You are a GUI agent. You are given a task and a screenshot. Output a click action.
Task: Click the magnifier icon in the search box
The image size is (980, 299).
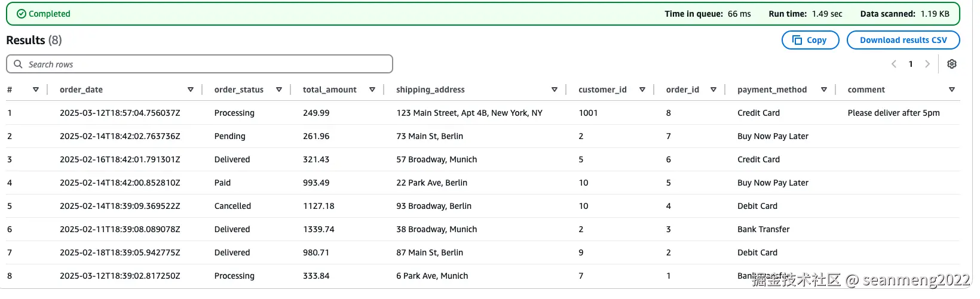click(x=18, y=64)
